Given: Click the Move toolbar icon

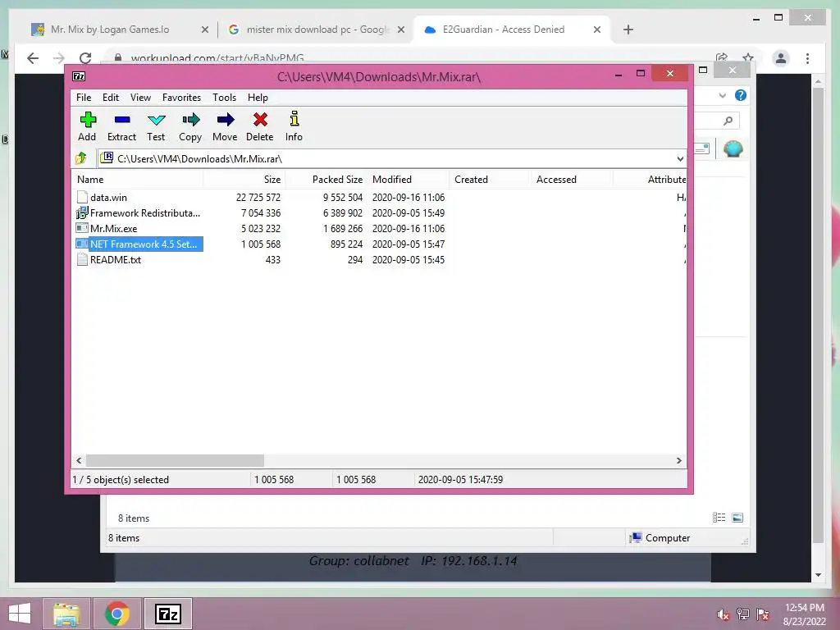Looking at the screenshot, I should point(225,120).
